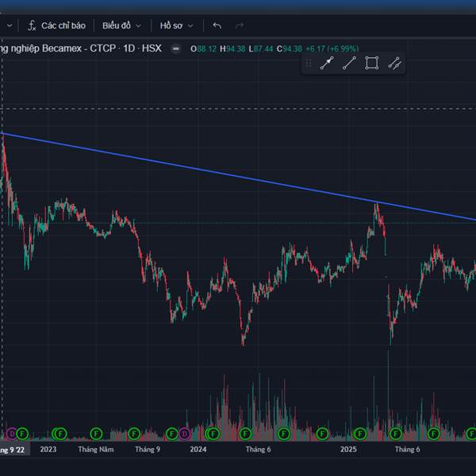Select the arrow line drawing tool
This screenshot has width=476, height=476.
(326, 63)
